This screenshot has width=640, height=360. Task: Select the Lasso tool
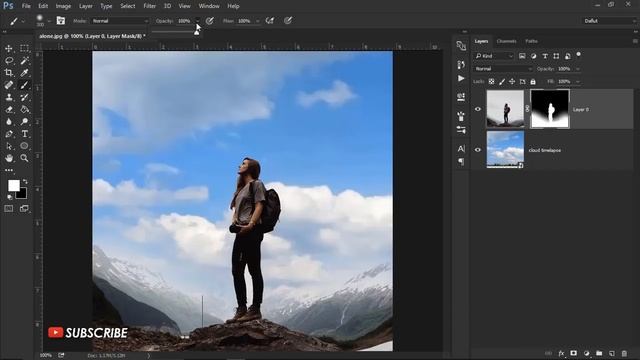tap(9, 60)
